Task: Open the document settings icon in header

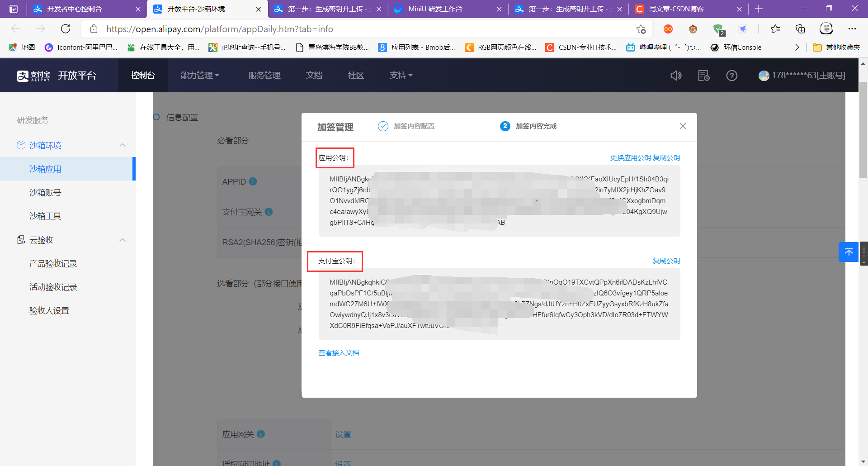Action: click(704, 76)
